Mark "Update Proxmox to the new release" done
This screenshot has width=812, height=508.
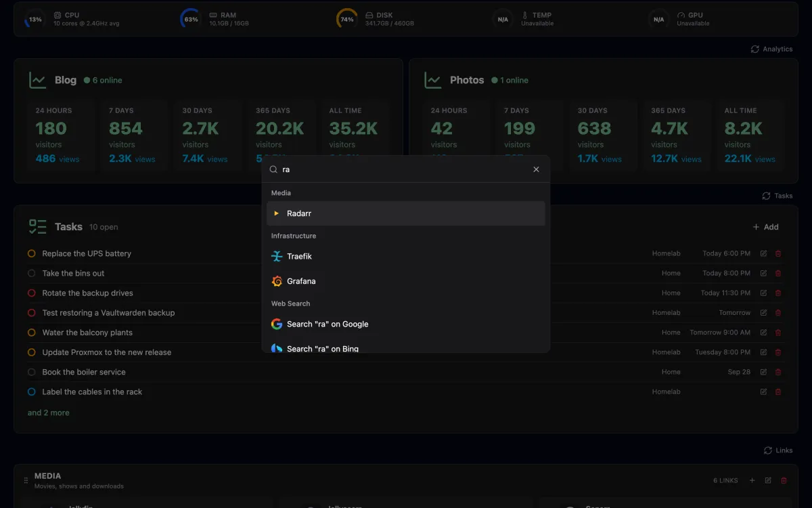[x=31, y=352]
